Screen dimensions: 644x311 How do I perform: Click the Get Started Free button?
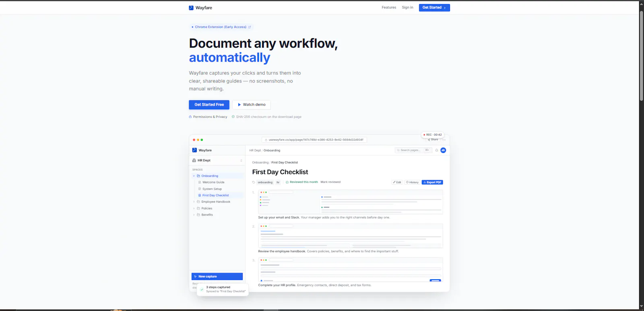(209, 105)
